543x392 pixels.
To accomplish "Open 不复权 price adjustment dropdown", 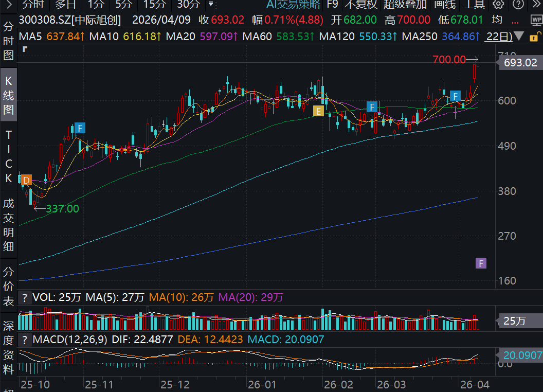I will (360, 5).
